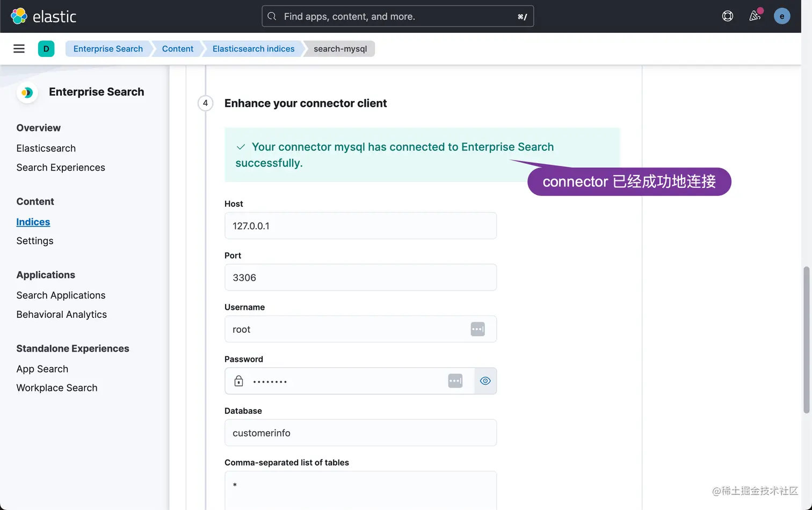Show the password with the eye icon
Viewport: 812px width, 510px height.
[x=485, y=381]
